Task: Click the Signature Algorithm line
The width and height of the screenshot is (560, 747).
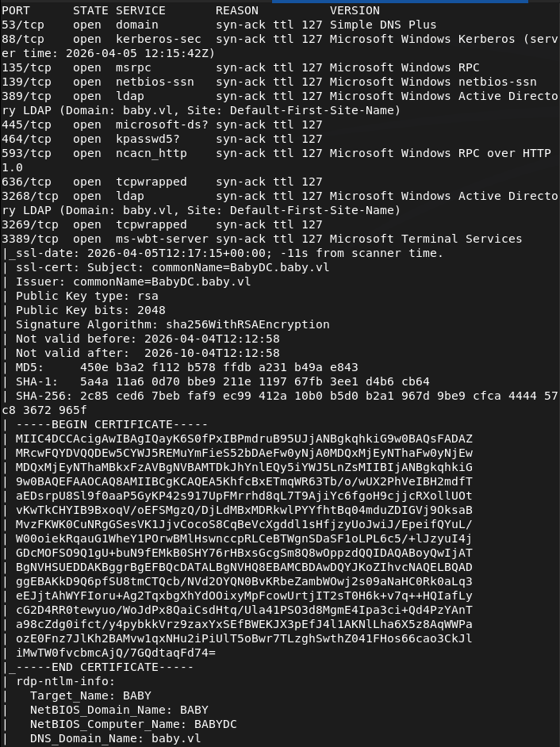Action: 172,325
